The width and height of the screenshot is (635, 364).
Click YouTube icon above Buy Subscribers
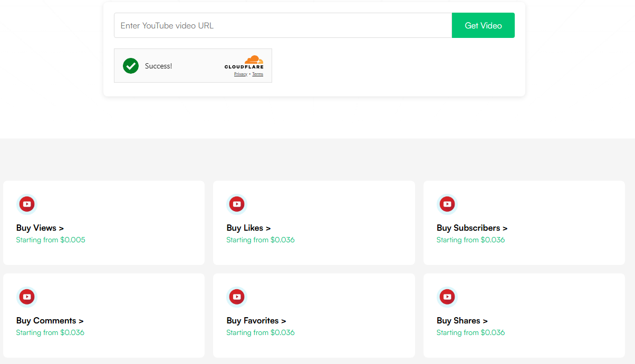click(447, 204)
